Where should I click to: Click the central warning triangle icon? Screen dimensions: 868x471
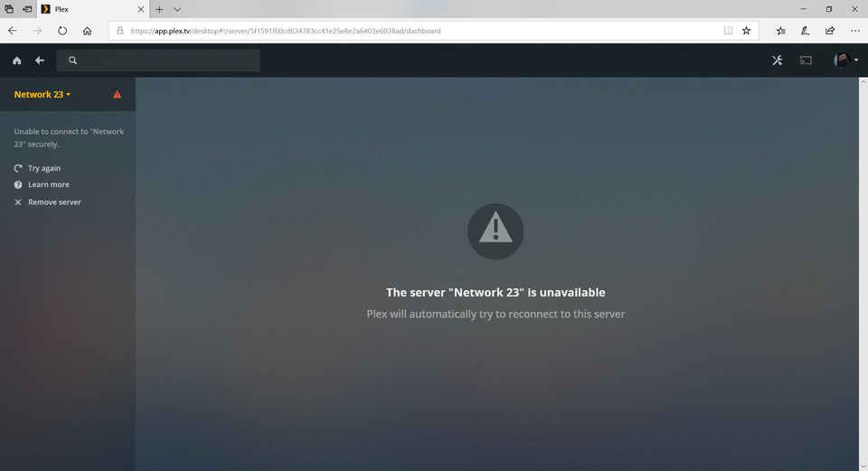click(495, 231)
